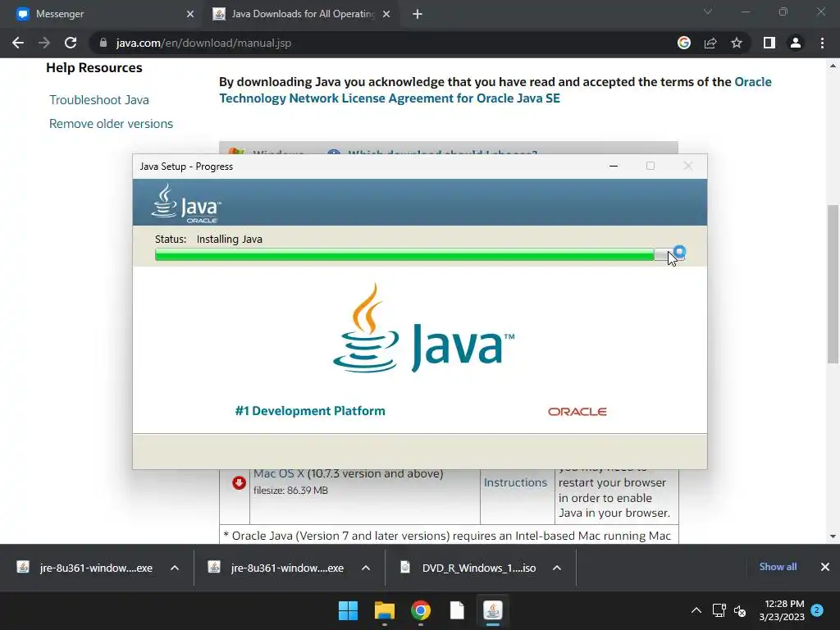840x630 pixels.
Task: Click the browser back arrow
Action: [18, 43]
